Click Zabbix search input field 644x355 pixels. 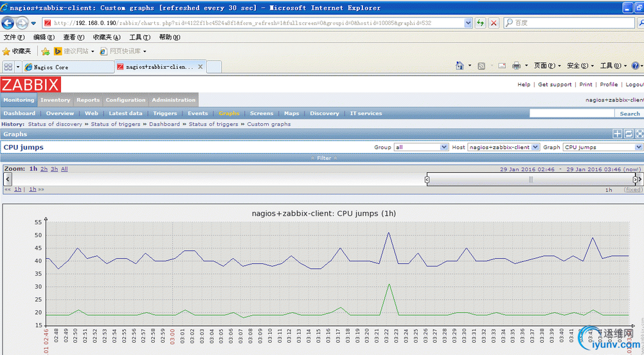click(572, 113)
